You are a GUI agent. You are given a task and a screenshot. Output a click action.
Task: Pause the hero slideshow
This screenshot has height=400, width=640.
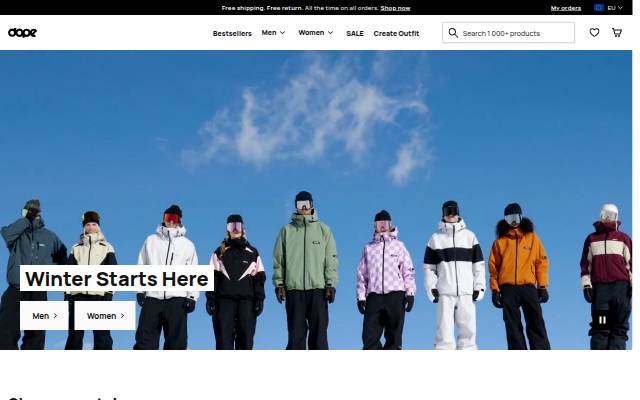pos(602,320)
